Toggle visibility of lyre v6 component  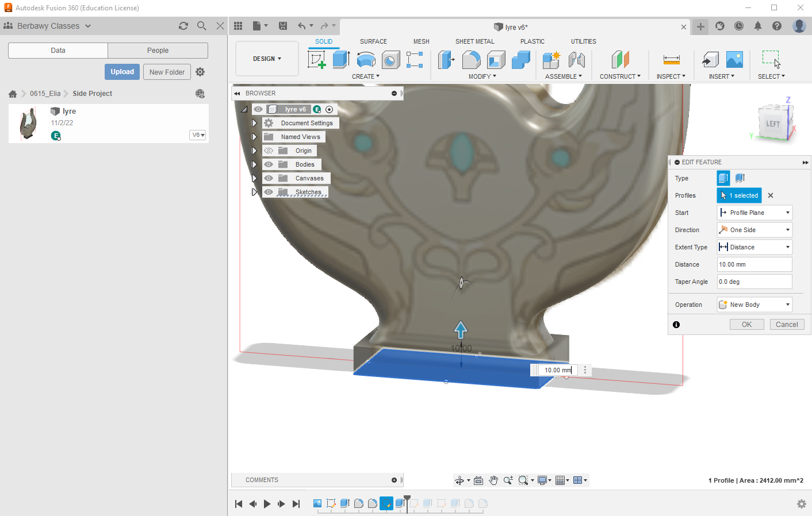coord(258,109)
